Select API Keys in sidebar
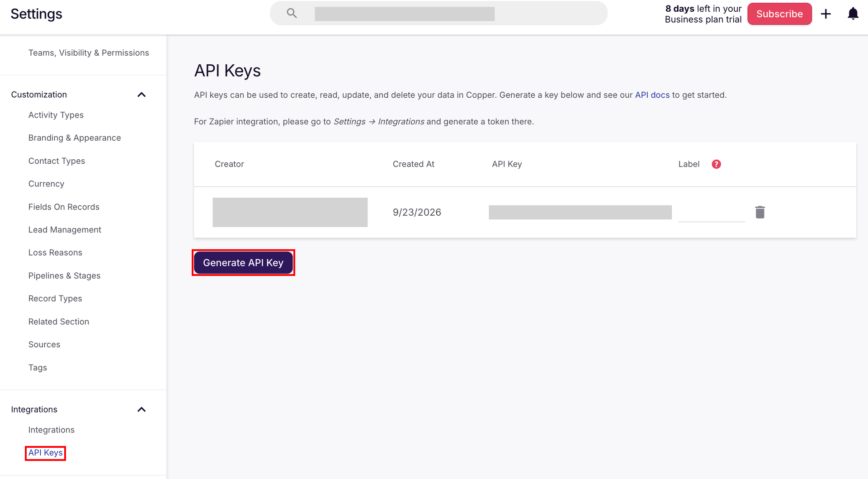The width and height of the screenshot is (868, 479). 45,453
